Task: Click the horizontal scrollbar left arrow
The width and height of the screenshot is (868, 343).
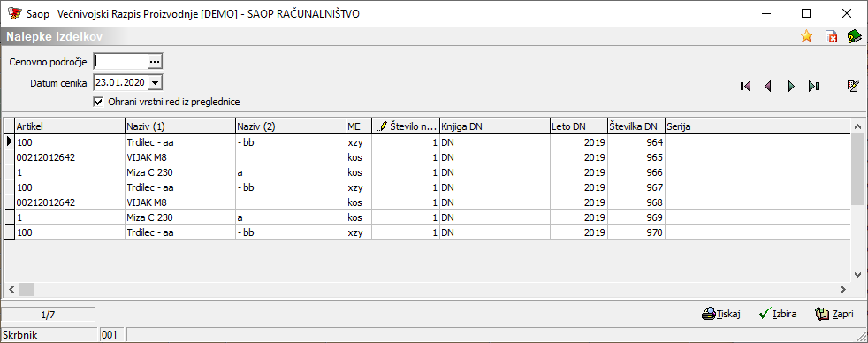Action: pos(11,289)
